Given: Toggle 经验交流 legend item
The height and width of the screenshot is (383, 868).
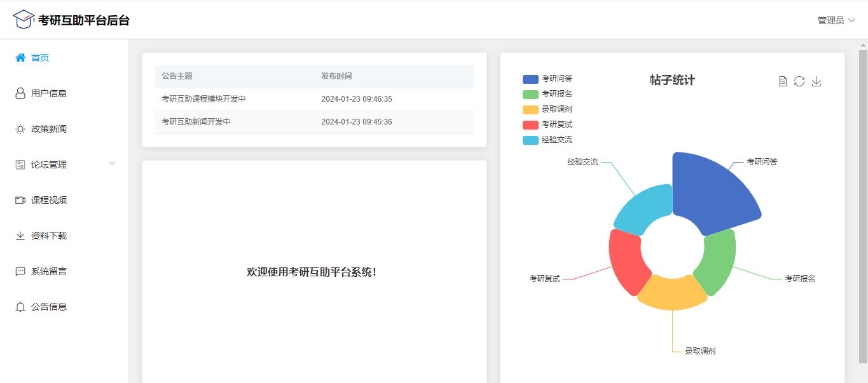Looking at the screenshot, I should click(548, 140).
